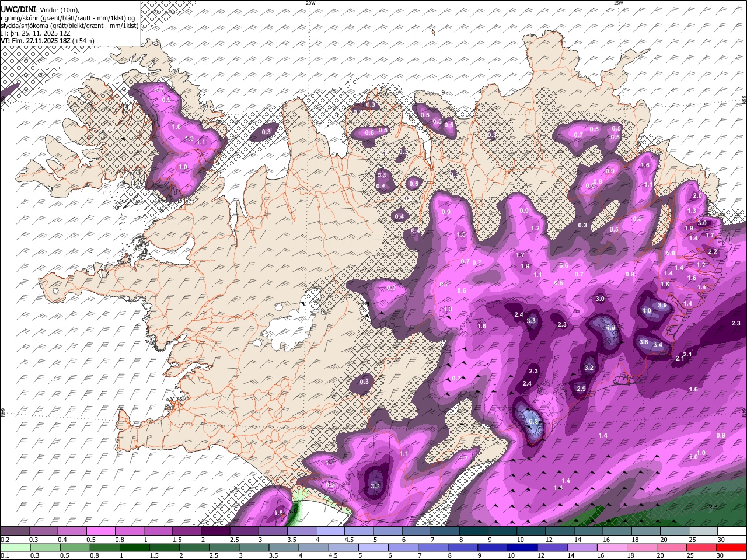Click the 12 label in the upper legend row
The width and height of the screenshot is (747, 560).
[549, 540]
